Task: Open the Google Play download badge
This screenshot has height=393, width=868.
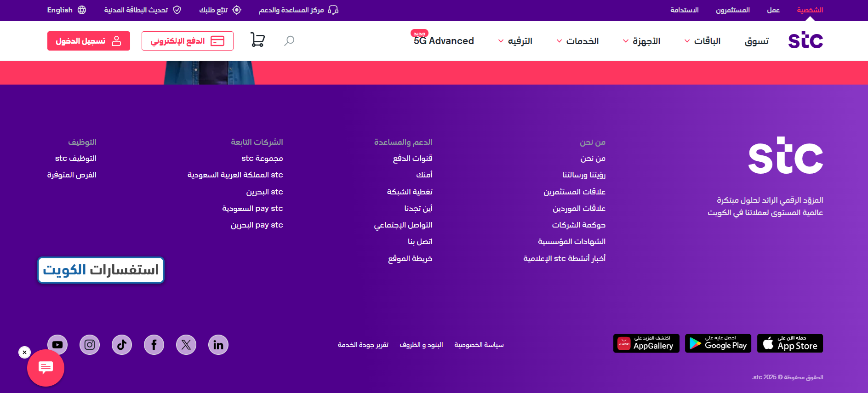Action: (x=718, y=343)
